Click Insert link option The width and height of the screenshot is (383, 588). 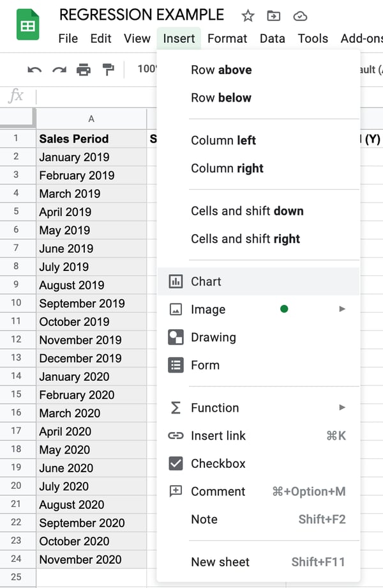[218, 436]
